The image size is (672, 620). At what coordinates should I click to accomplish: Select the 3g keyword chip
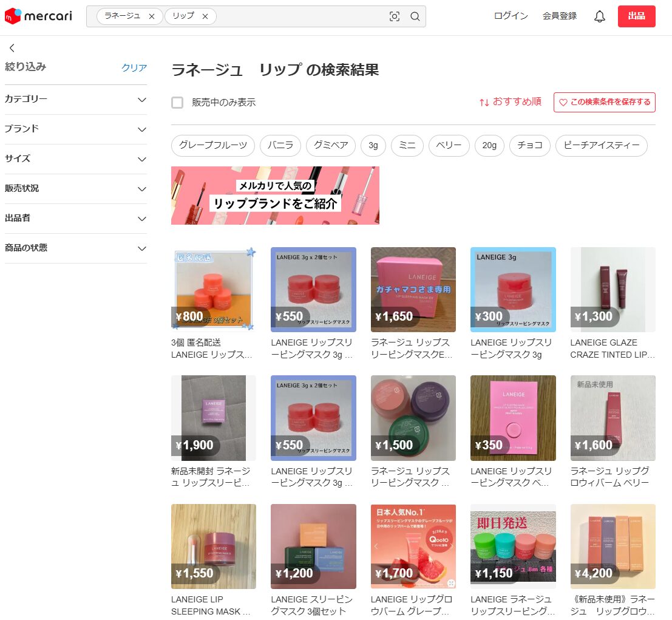pos(373,145)
